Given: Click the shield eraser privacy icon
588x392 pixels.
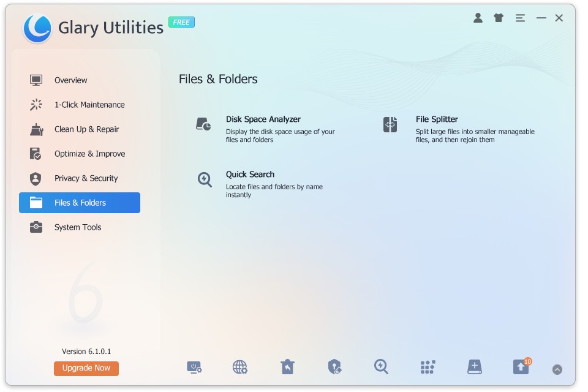Looking at the screenshot, I should (334, 367).
